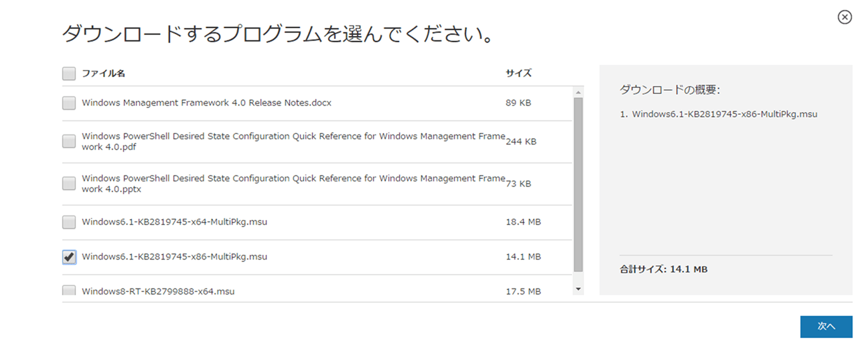Click the 244 KB size value

click(x=521, y=142)
